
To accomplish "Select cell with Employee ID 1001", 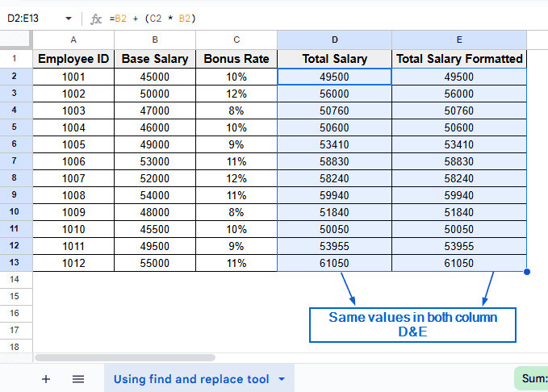I will click(x=73, y=77).
